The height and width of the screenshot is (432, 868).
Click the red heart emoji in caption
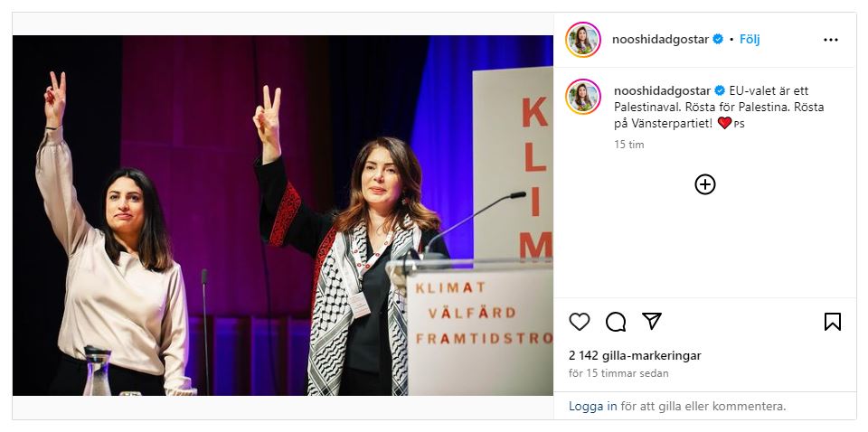pos(724,123)
